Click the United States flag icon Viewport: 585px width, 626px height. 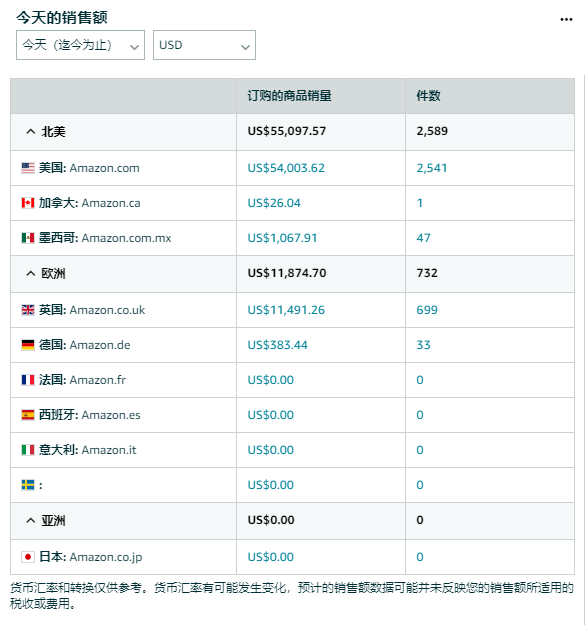[x=28, y=168]
